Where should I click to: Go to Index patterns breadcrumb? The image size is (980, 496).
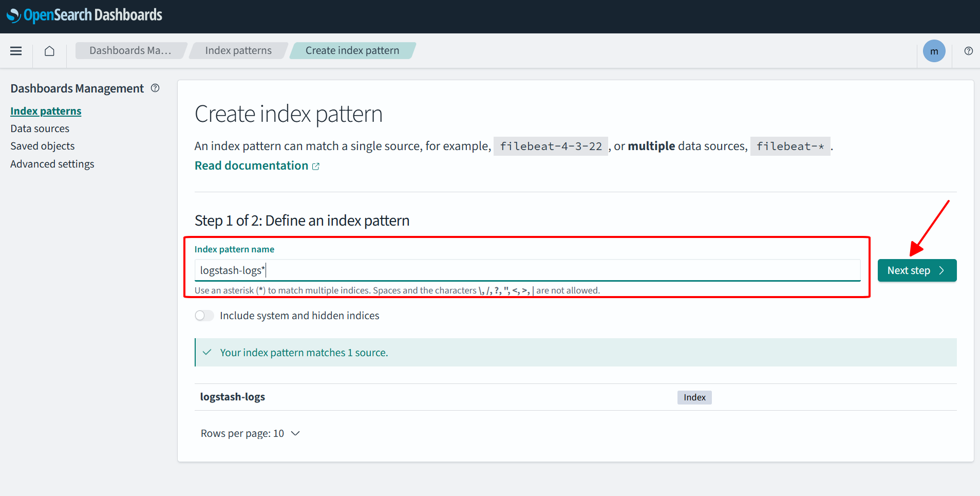point(238,50)
